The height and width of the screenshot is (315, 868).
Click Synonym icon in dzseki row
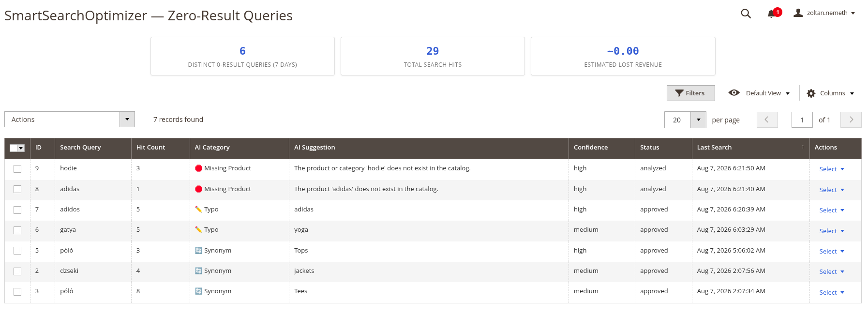tap(198, 271)
